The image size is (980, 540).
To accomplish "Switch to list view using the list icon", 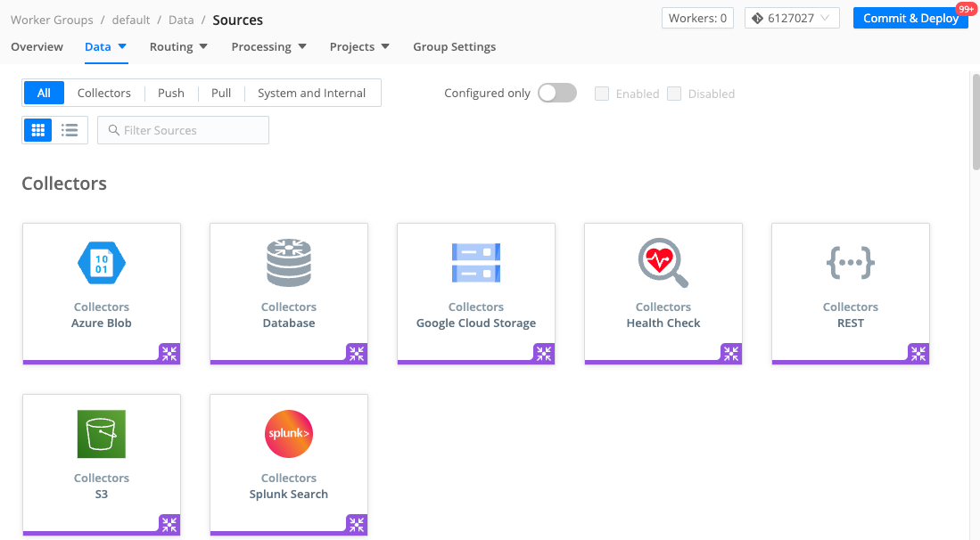I will pyautogui.click(x=69, y=130).
